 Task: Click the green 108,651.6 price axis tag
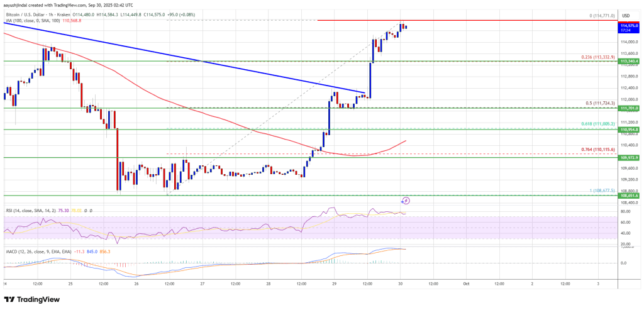(629, 196)
